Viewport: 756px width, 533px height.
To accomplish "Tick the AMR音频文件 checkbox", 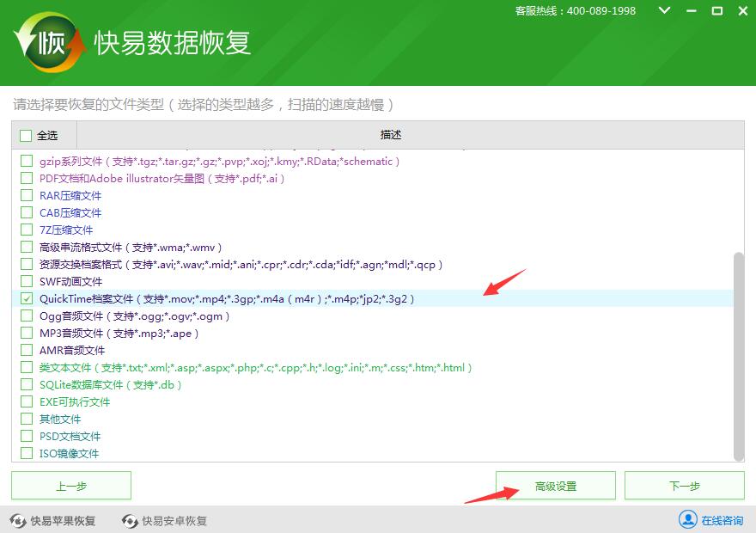I will 27,350.
